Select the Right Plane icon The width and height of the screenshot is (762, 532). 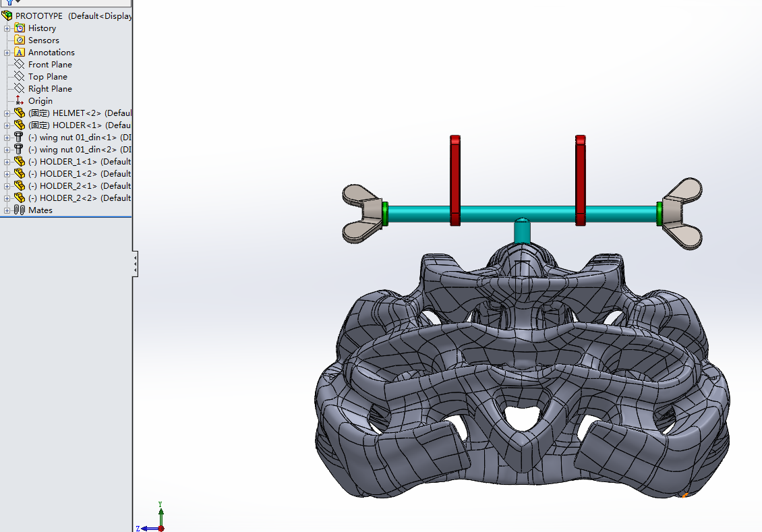pos(20,88)
